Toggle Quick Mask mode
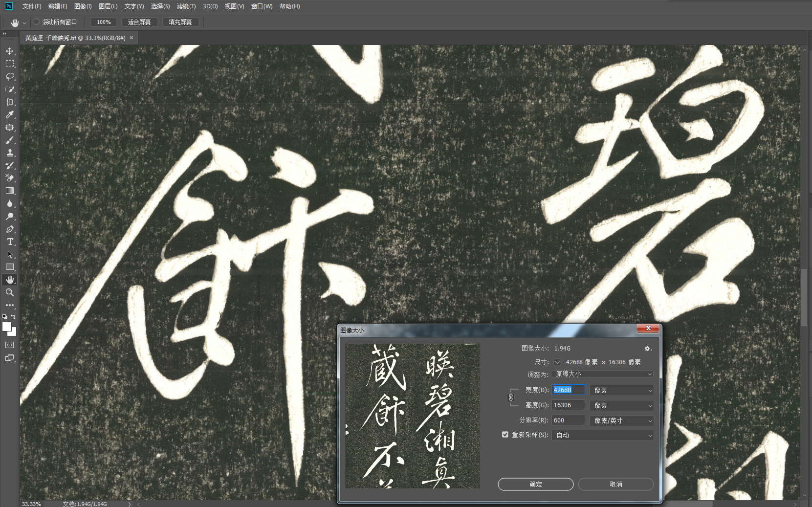 click(10, 345)
